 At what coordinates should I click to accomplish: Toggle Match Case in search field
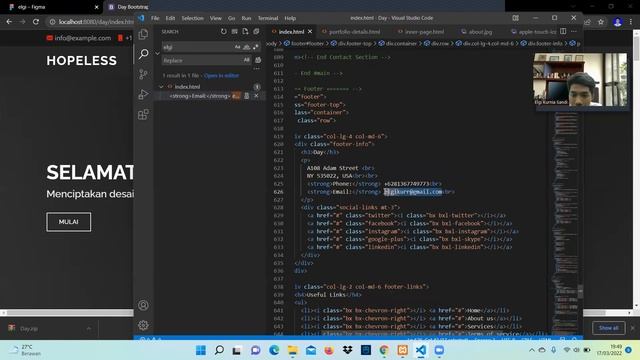(x=238, y=47)
